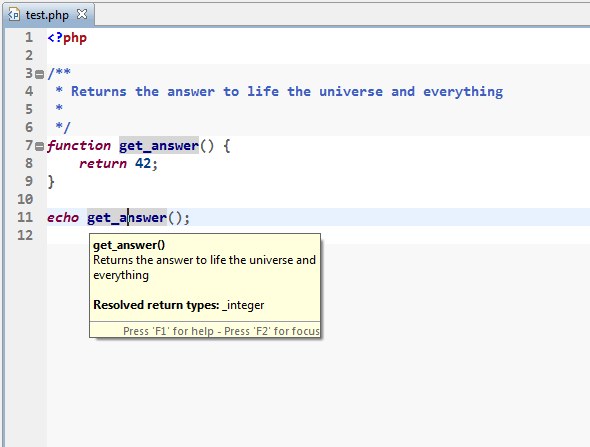Image resolution: width=590 pixels, height=447 pixels.
Task: Click the opening php tag on line 1
Action: [x=67, y=38]
